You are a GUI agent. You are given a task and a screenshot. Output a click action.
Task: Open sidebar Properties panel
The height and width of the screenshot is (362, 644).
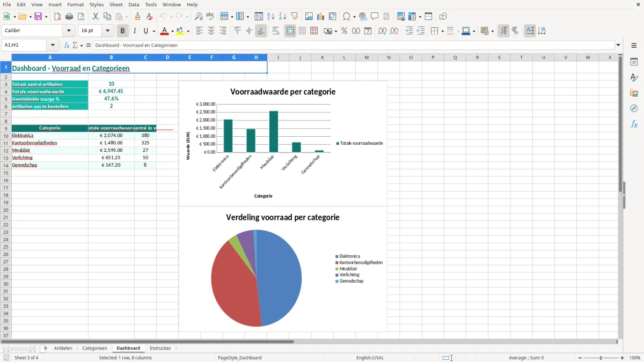tap(634, 62)
